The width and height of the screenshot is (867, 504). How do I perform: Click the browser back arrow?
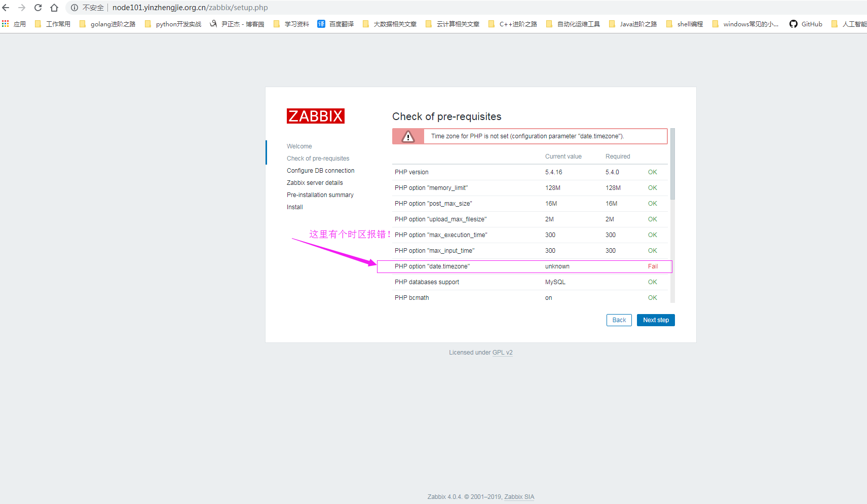[x=6, y=8]
